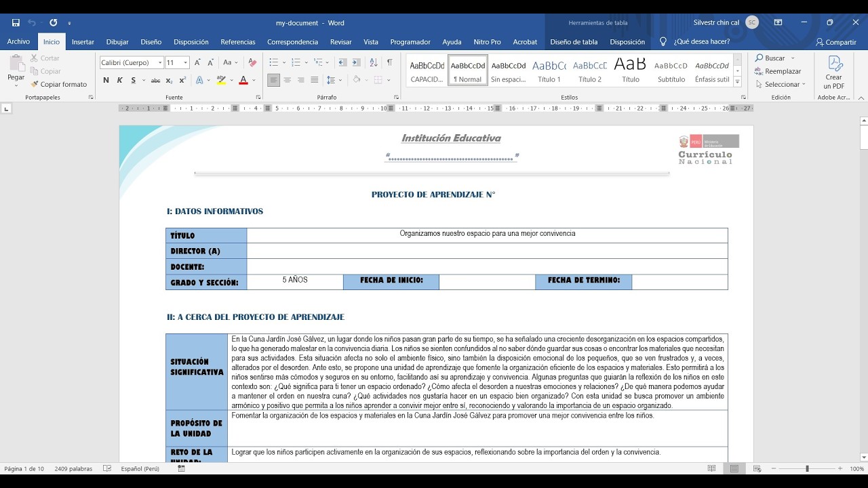The height and width of the screenshot is (488, 868).
Task: Save the document with the Save icon
Action: [16, 22]
